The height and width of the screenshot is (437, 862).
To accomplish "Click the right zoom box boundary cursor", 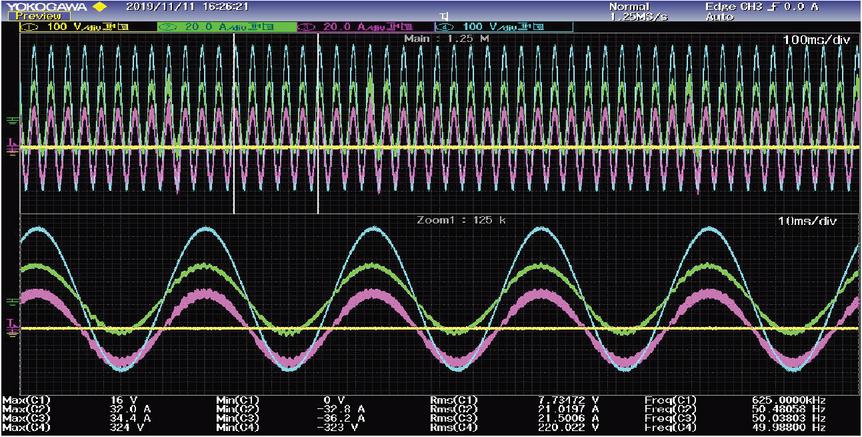I will [x=318, y=120].
